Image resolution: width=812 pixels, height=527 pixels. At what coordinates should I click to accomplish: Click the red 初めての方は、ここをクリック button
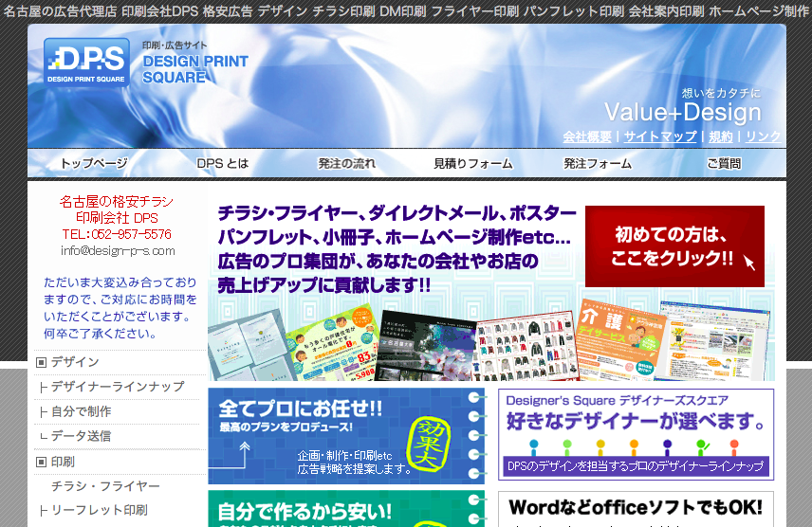coord(674,246)
